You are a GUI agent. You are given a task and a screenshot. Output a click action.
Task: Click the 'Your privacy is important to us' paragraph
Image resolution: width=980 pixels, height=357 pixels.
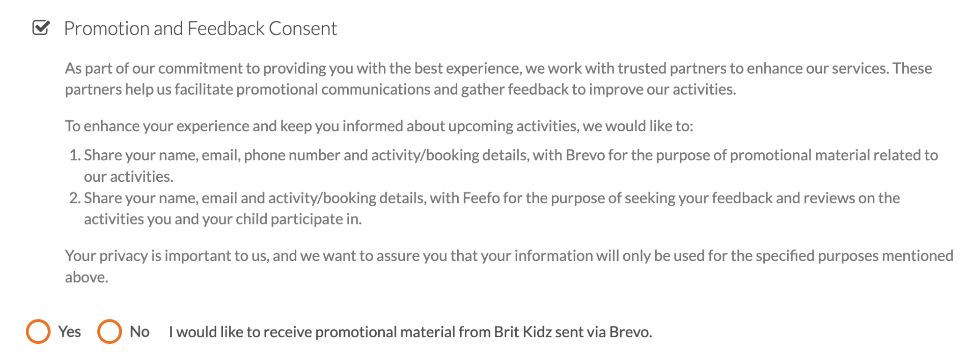509,266
